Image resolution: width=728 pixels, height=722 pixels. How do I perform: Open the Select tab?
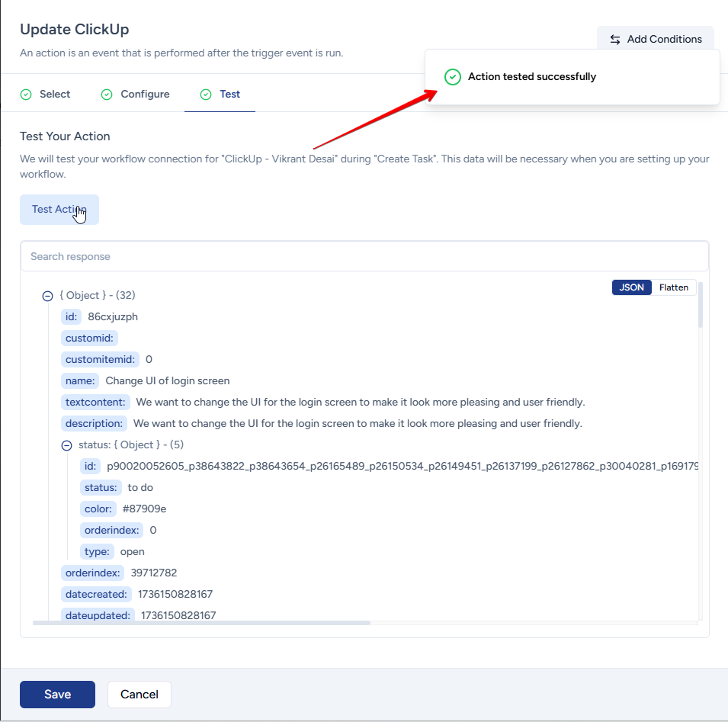pos(54,95)
